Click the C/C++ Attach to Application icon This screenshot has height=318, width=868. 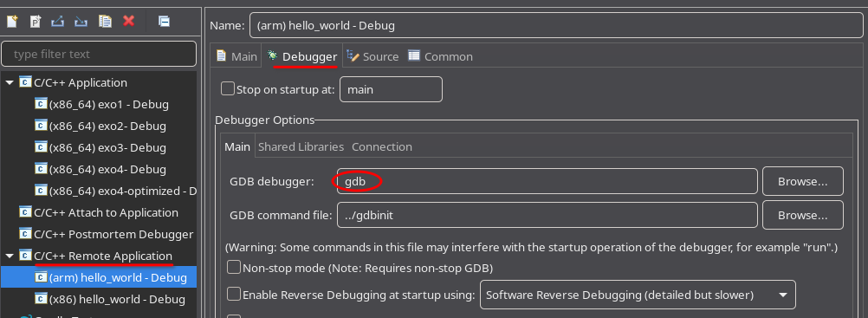coord(25,212)
